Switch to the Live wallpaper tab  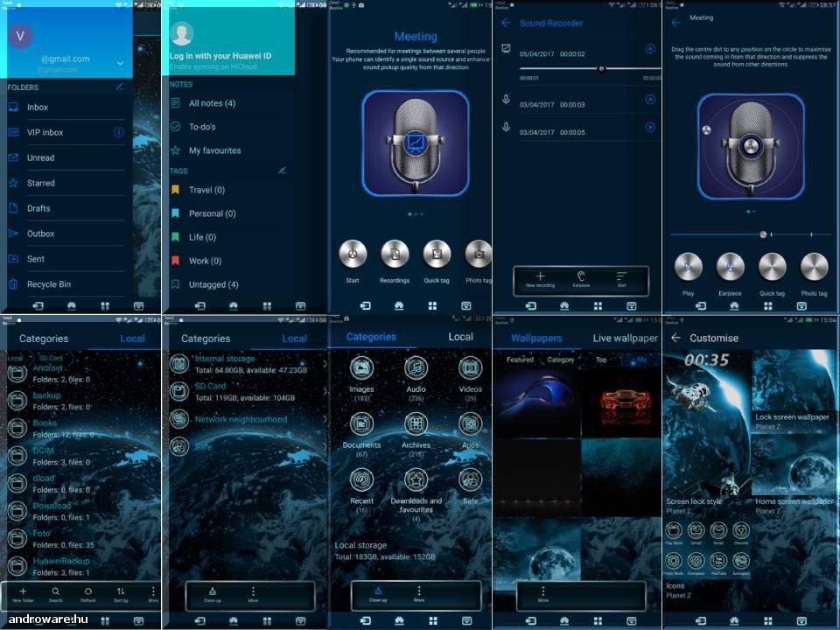[625, 338]
